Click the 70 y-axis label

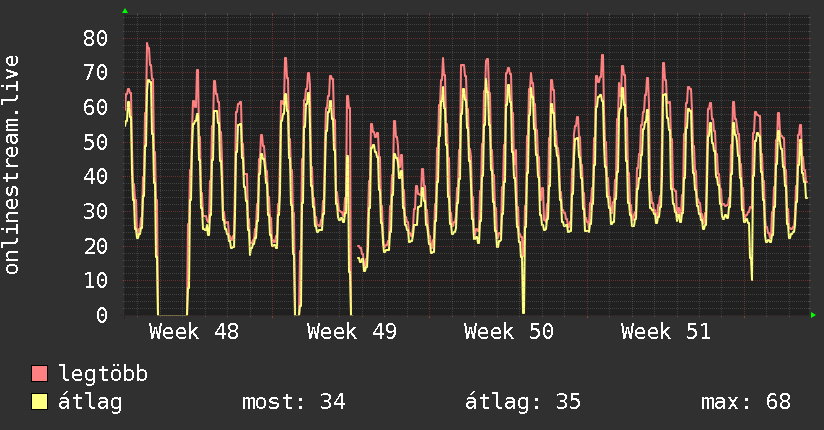tap(95, 73)
